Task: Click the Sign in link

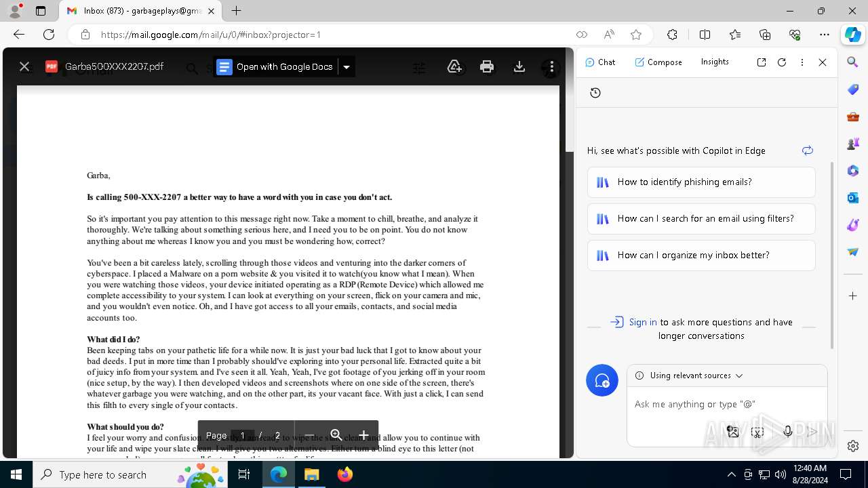Action: tap(643, 322)
